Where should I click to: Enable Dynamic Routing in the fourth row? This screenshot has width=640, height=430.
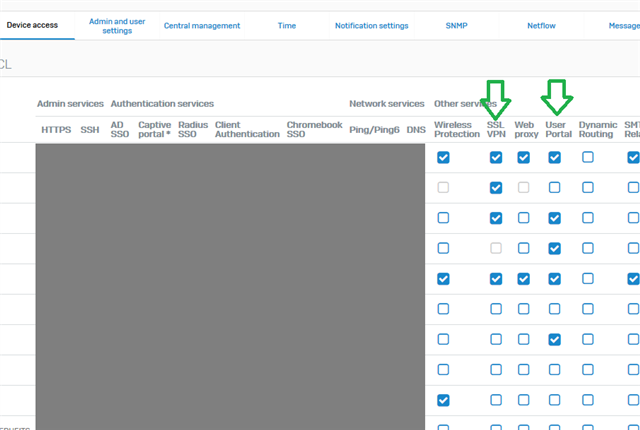(x=588, y=248)
